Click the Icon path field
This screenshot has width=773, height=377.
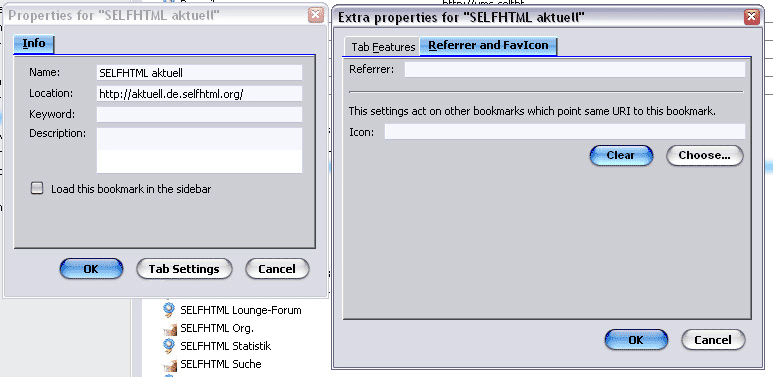(565, 132)
